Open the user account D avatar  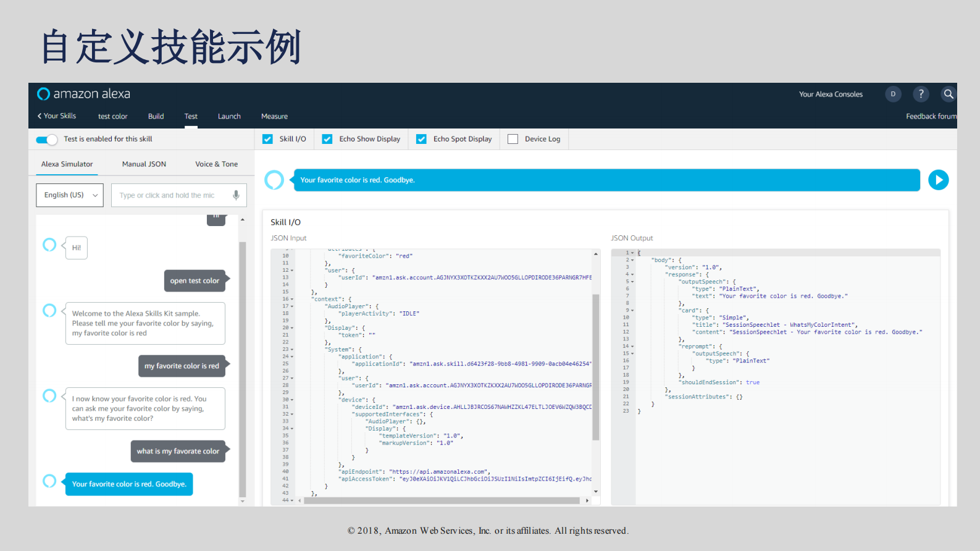tap(893, 94)
